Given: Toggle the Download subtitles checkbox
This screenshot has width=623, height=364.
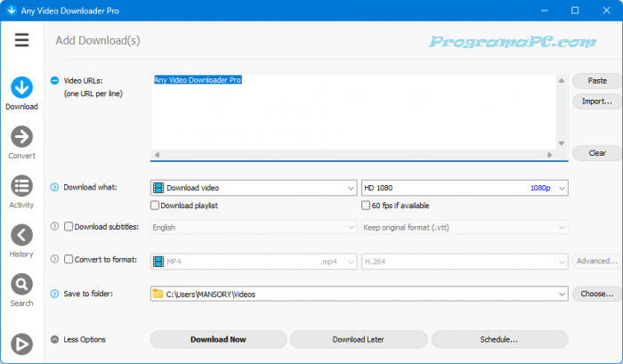Looking at the screenshot, I should point(69,227).
